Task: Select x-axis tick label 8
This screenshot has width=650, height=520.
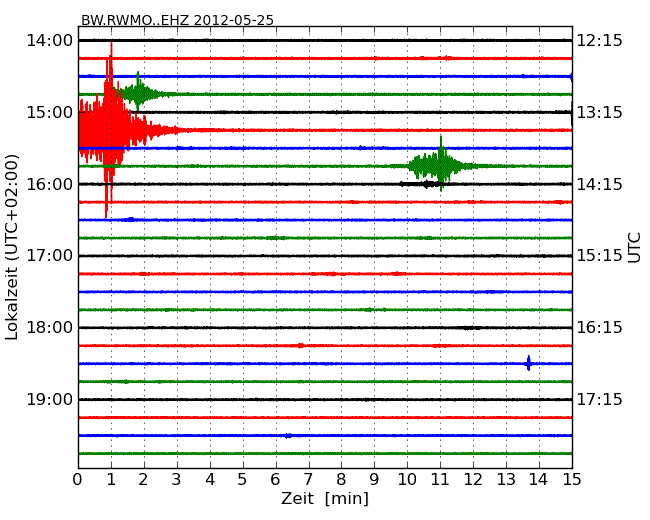Action: tap(341, 480)
